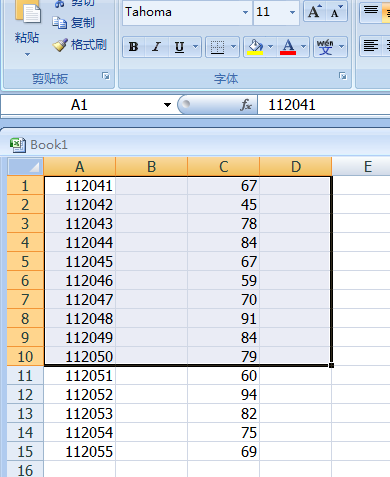Open the fill color dropdown arrow
390x477 pixels.
tap(271, 47)
